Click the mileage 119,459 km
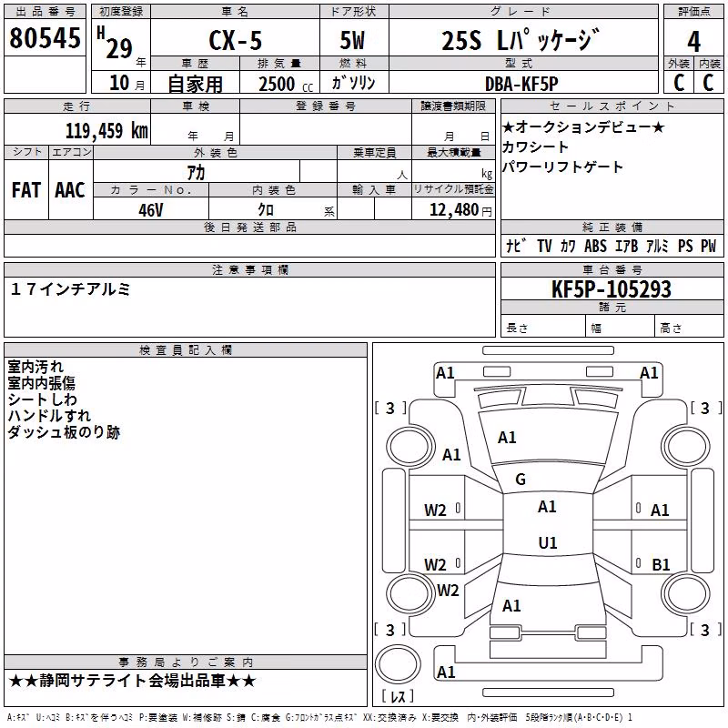 click(106, 130)
